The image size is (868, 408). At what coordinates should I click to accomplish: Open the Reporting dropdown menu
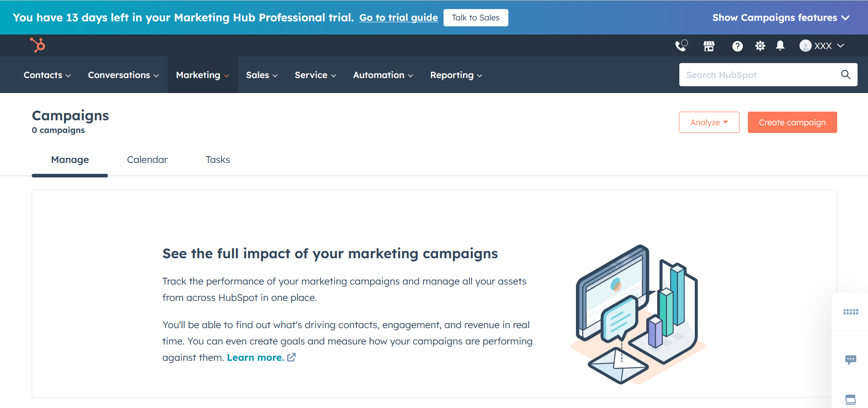pos(456,75)
